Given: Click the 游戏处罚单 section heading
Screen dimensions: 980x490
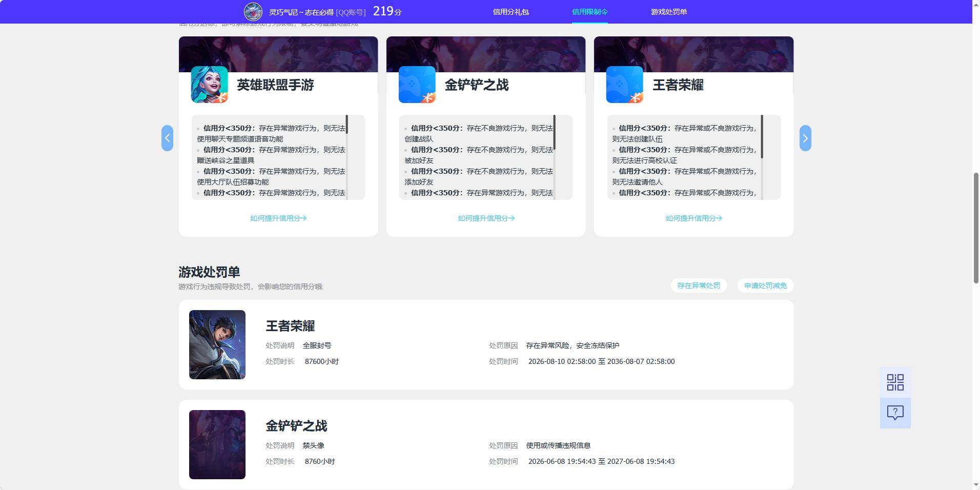Looking at the screenshot, I should 209,272.
